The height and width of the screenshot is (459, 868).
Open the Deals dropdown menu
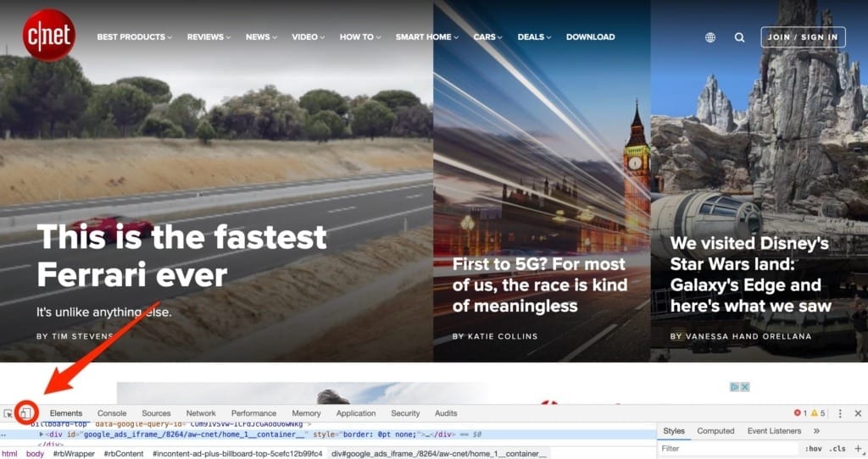(x=534, y=37)
